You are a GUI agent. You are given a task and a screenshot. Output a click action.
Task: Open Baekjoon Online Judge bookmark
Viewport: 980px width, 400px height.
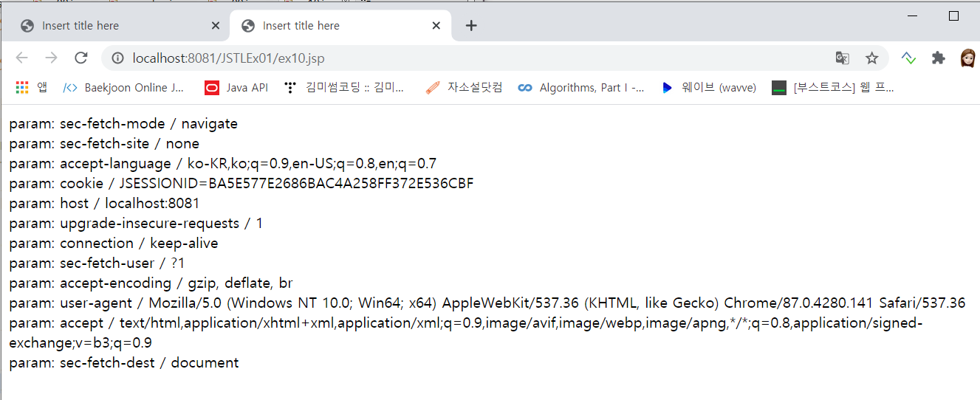[124, 88]
